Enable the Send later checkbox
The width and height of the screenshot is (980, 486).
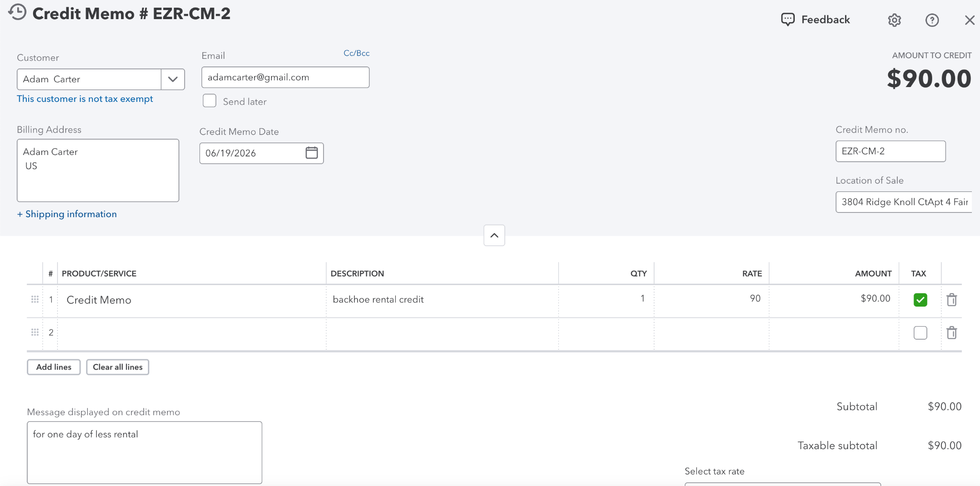(210, 101)
